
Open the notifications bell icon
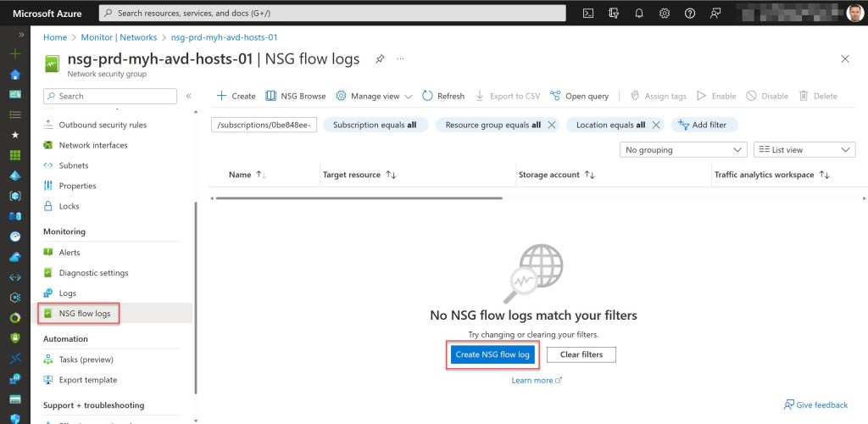click(x=639, y=14)
